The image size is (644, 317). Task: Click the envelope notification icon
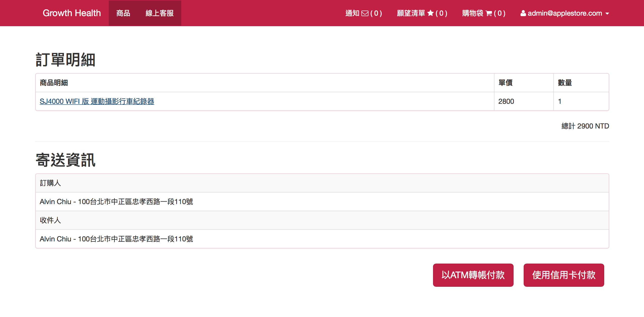365,13
